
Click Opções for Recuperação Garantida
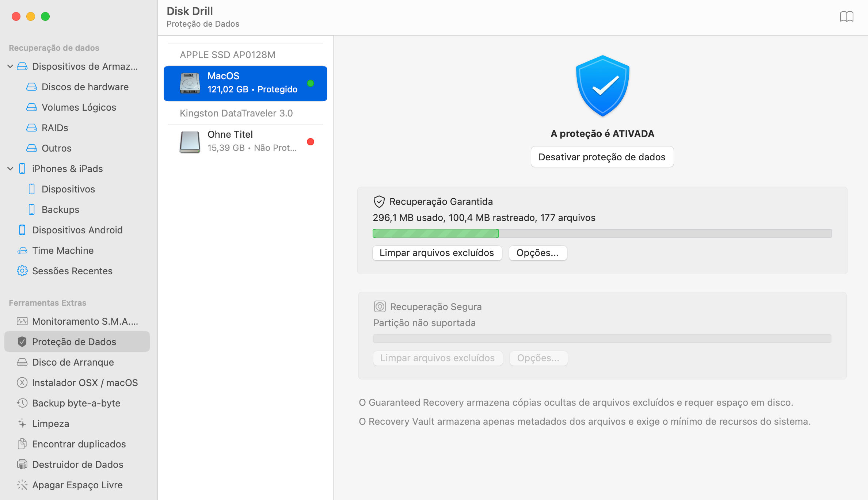[537, 253]
